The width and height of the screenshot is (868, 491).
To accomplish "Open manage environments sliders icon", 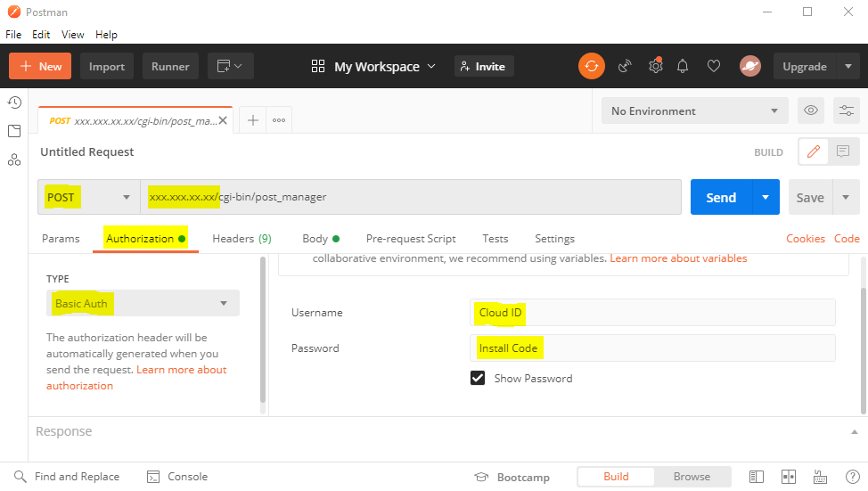I will 847,110.
